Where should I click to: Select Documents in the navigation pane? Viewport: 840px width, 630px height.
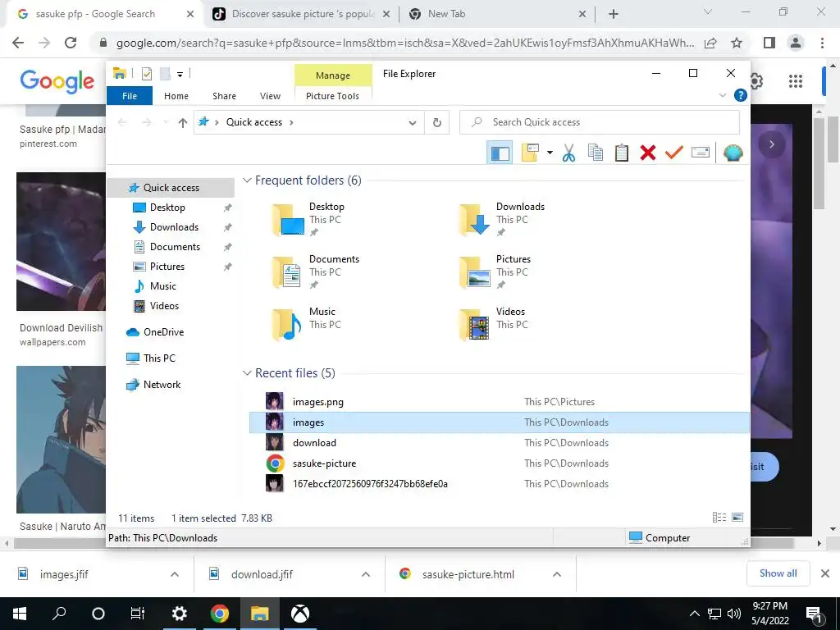pos(175,247)
